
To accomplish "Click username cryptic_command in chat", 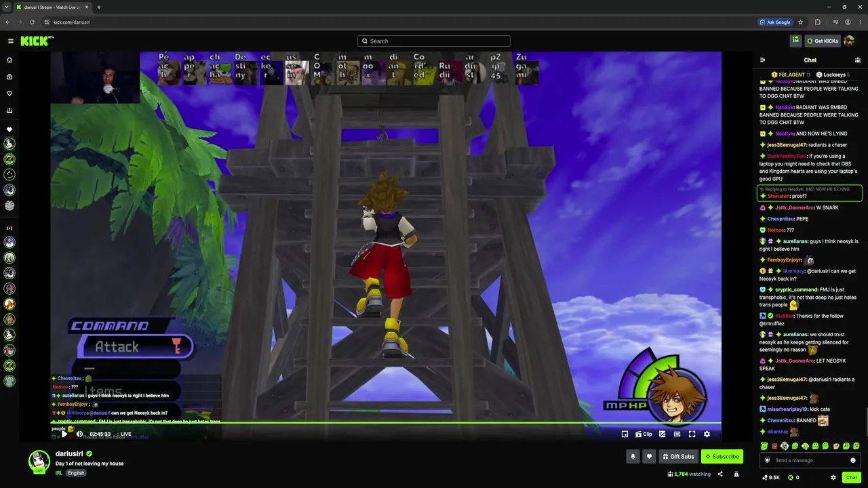I will click(x=797, y=290).
